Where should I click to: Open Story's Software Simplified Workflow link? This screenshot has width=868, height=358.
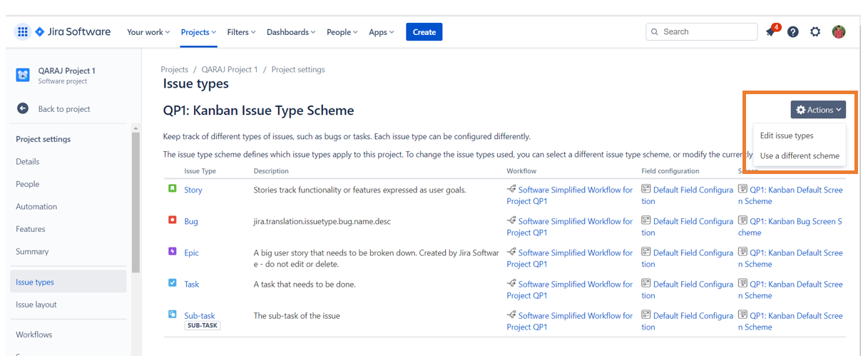570,195
